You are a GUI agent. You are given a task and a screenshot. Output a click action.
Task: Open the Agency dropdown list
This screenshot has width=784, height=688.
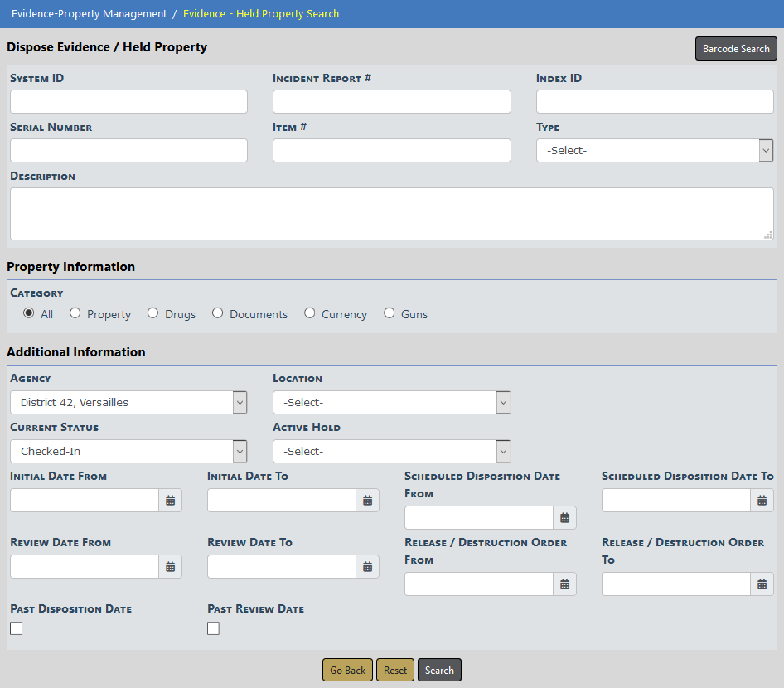pos(128,403)
